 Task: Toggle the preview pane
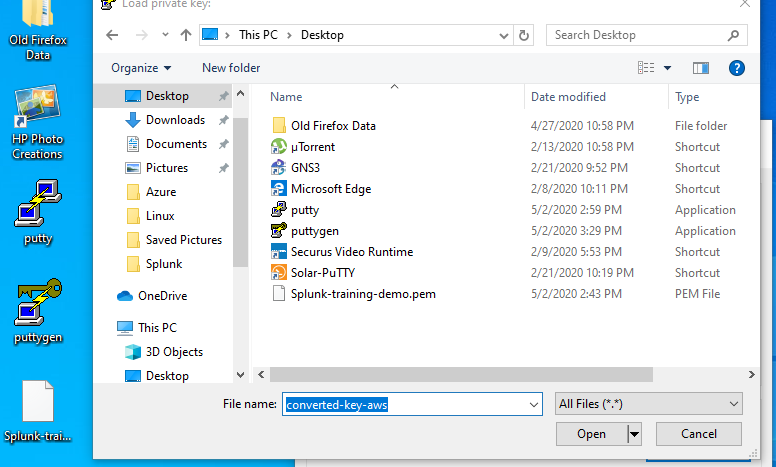point(700,68)
